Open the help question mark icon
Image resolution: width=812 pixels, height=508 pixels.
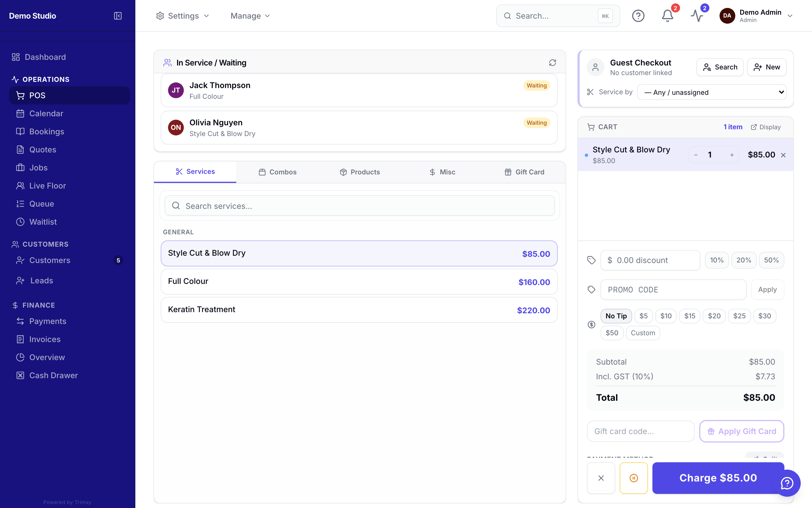pyautogui.click(x=638, y=16)
